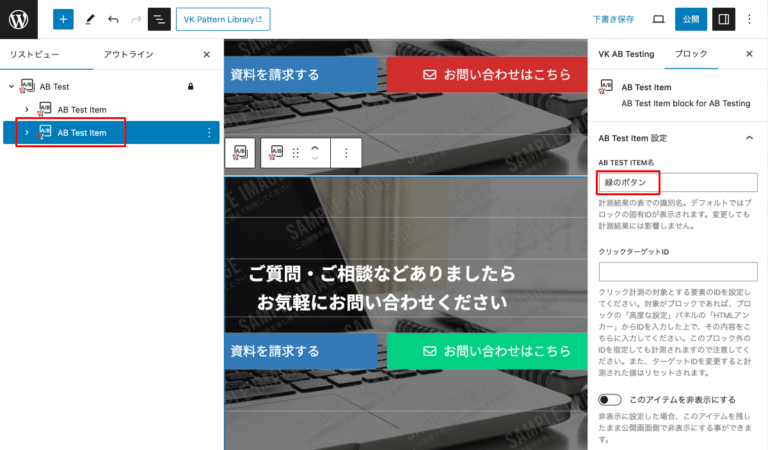
Task: Select the first AB Test Item in list
Action: click(111, 110)
